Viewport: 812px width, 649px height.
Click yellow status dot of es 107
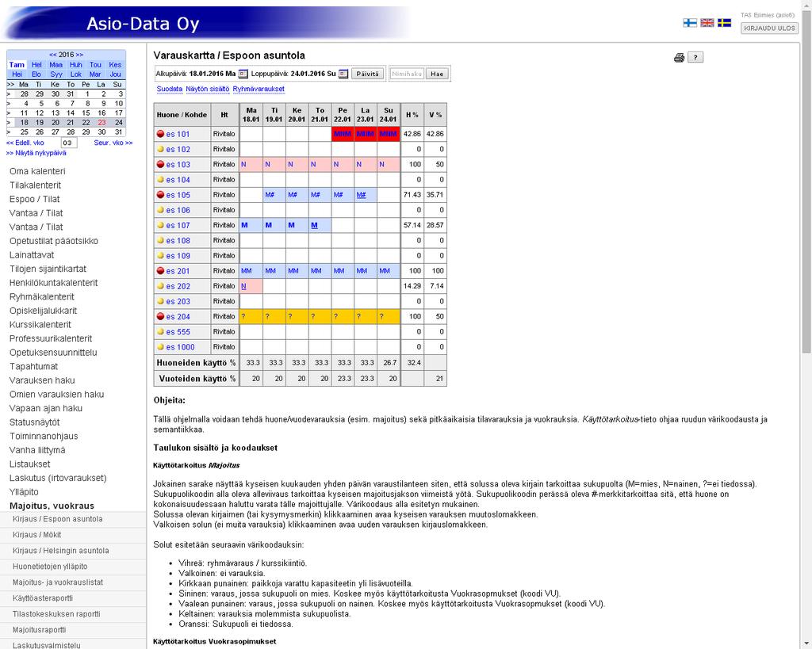click(160, 225)
